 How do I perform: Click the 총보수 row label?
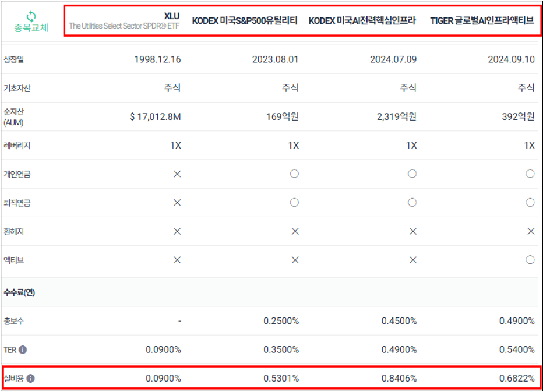(14, 322)
